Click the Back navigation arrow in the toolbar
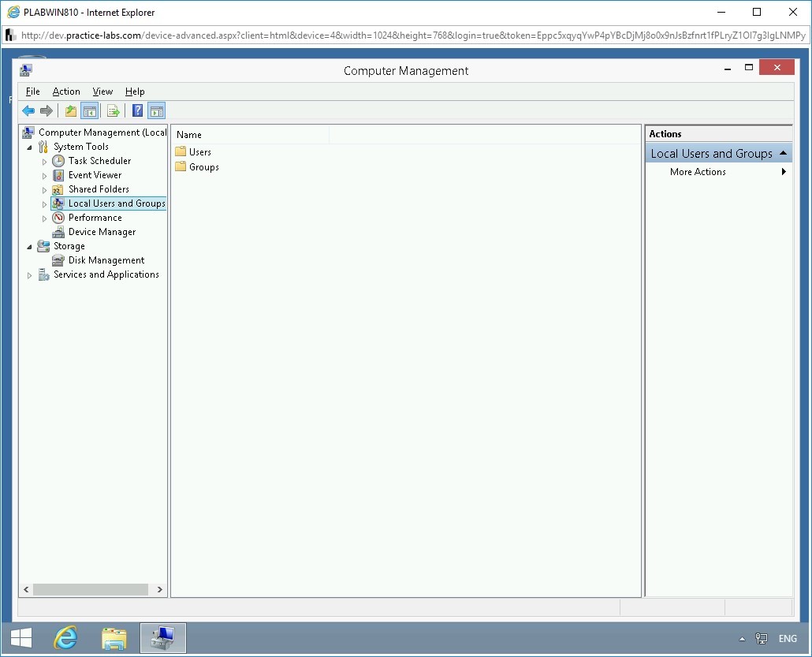Screen dimensions: 812x657 (28, 110)
